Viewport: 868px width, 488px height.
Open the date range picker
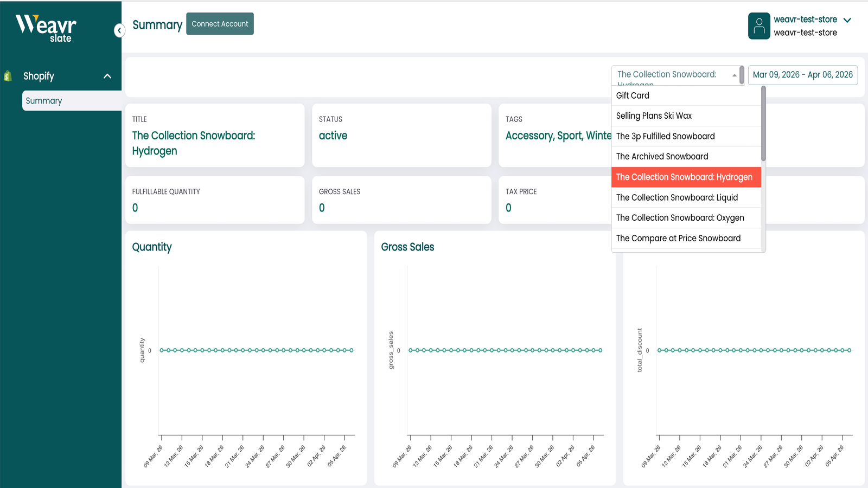click(x=803, y=75)
